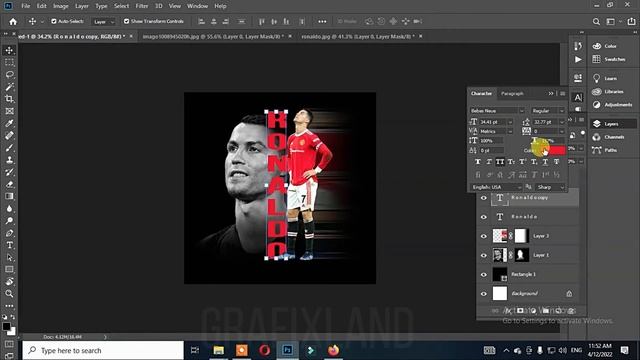Select the Dodge tool
Screen dimensions: 640x360
pos(9,221)
